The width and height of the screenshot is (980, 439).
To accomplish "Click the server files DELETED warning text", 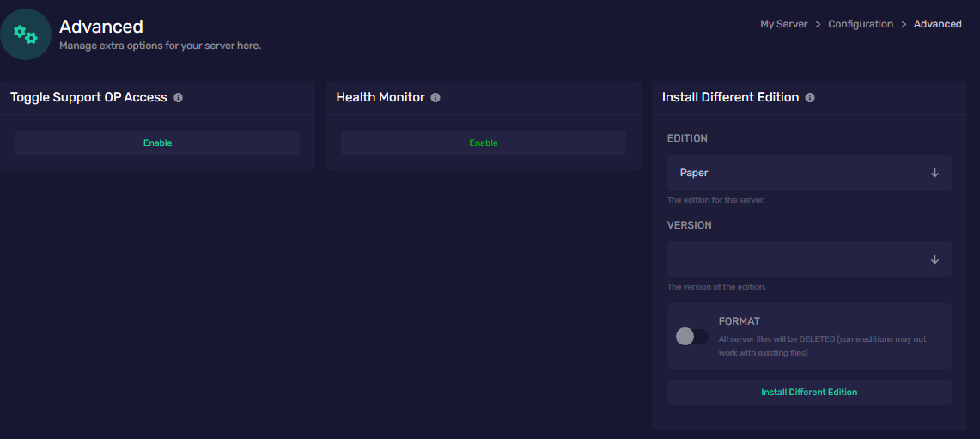I will (x=822, y=345).
